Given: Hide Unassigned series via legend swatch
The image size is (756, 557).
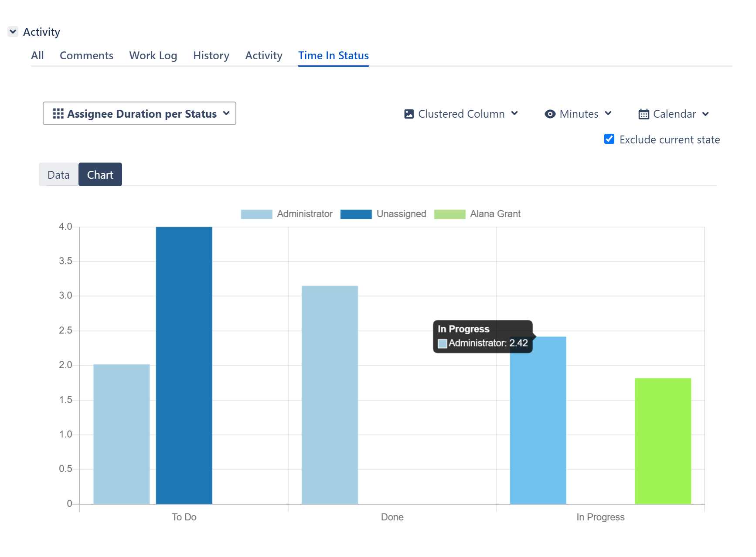Looking at the screenshot, I should point(356,214).
